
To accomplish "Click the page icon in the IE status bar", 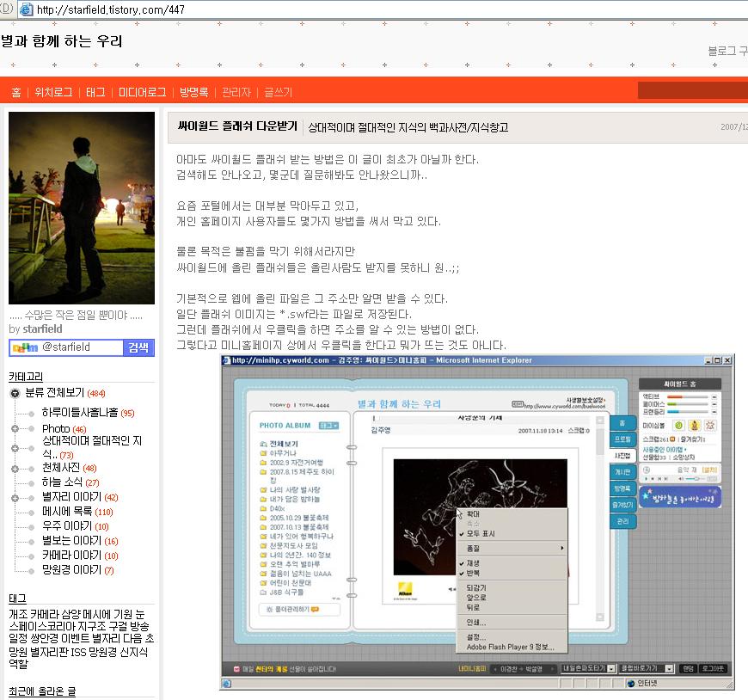I will pyautogui.click(x=227, y=684).
